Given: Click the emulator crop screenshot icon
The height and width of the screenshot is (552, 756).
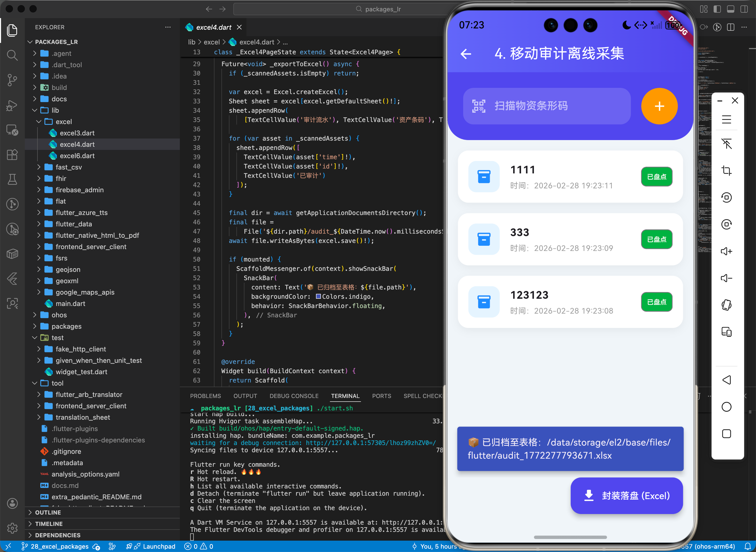Looking at the screenshot, I should 726,170.
